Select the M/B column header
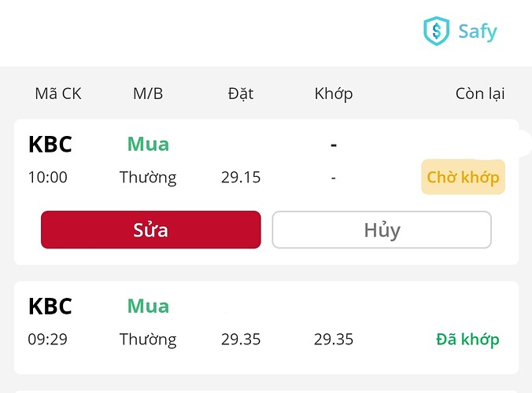 (x=148, y=94)
